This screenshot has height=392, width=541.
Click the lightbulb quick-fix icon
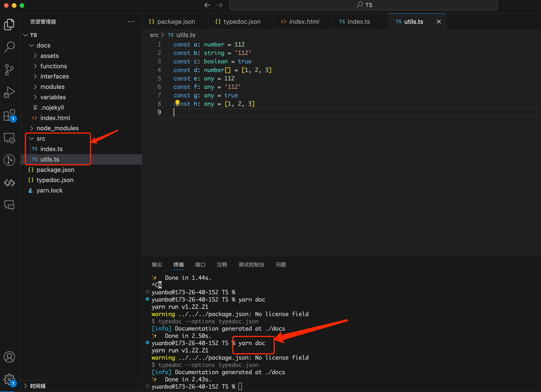click(177, 103)
